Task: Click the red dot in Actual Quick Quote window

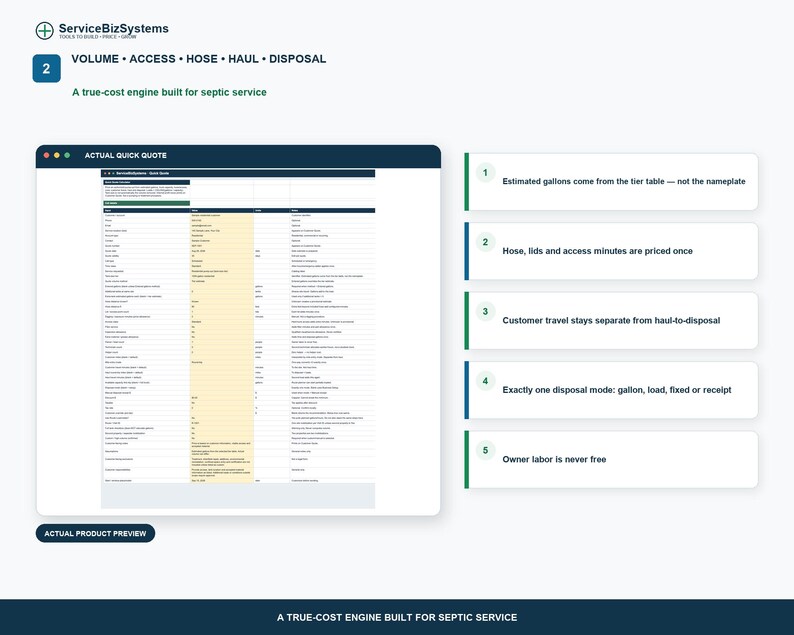Action: point(47,155)
